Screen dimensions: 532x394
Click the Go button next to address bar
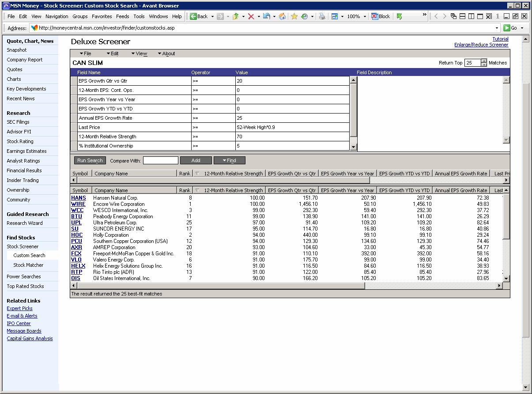[510, 28]
